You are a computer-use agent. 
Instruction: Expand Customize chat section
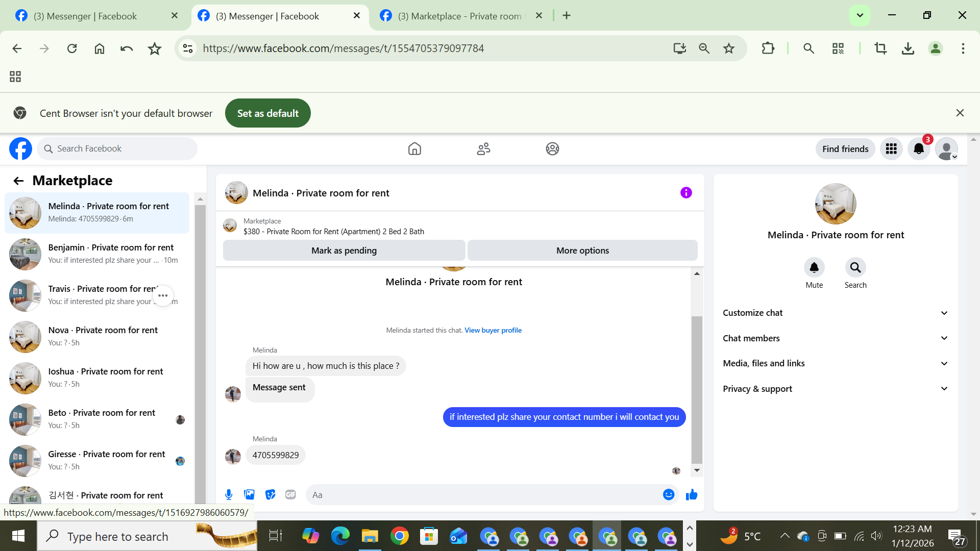click(836, 313)
